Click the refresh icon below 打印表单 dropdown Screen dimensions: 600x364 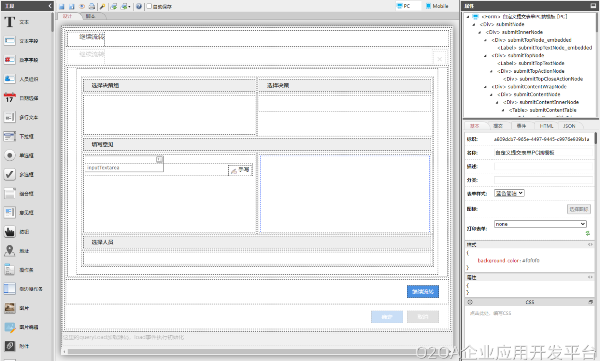click(588, 233)
